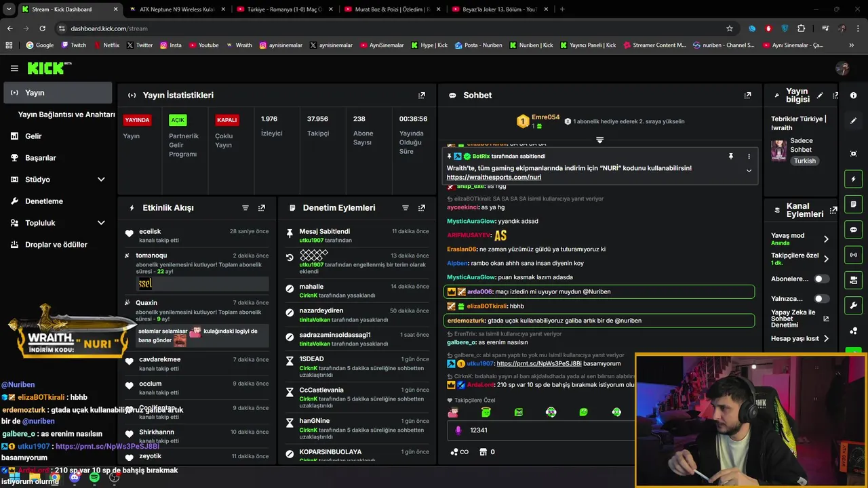Select the nazardeydiren moderation entry
Image resolution: width=868 pixels, height=488 pixels.
(357, 315)
